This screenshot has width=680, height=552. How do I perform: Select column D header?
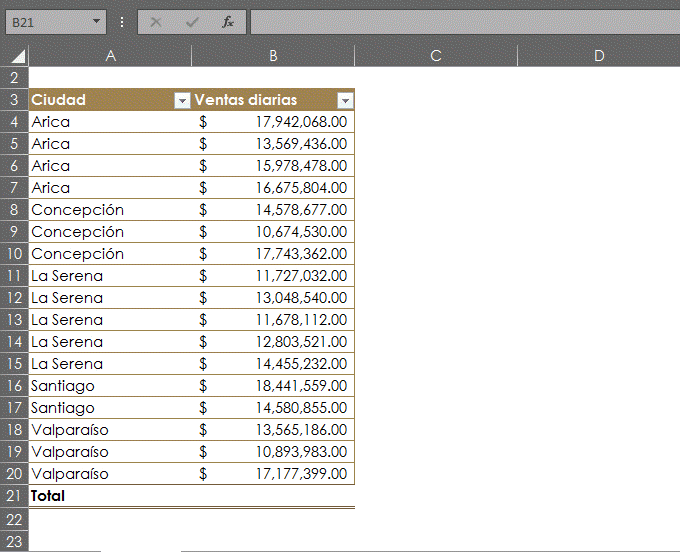pos(599,56)
